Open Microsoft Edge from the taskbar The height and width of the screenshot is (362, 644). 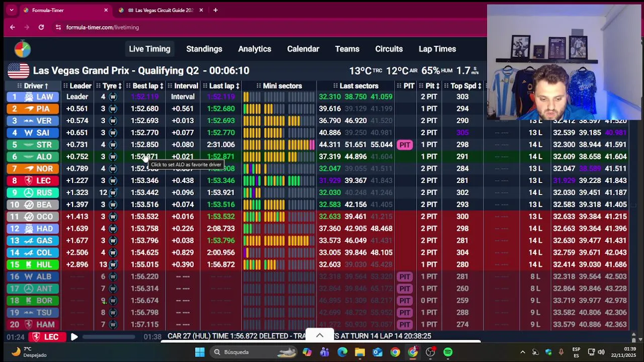[x=342, y=352]
